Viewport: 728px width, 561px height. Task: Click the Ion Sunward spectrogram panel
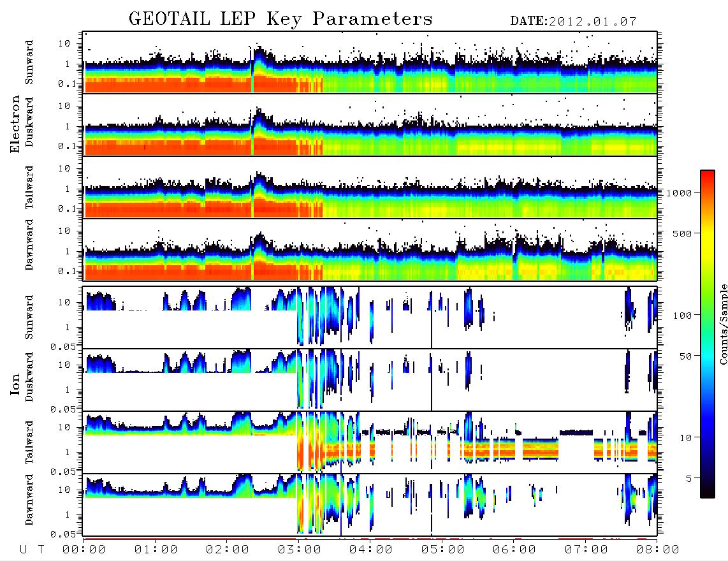(370, 317)
